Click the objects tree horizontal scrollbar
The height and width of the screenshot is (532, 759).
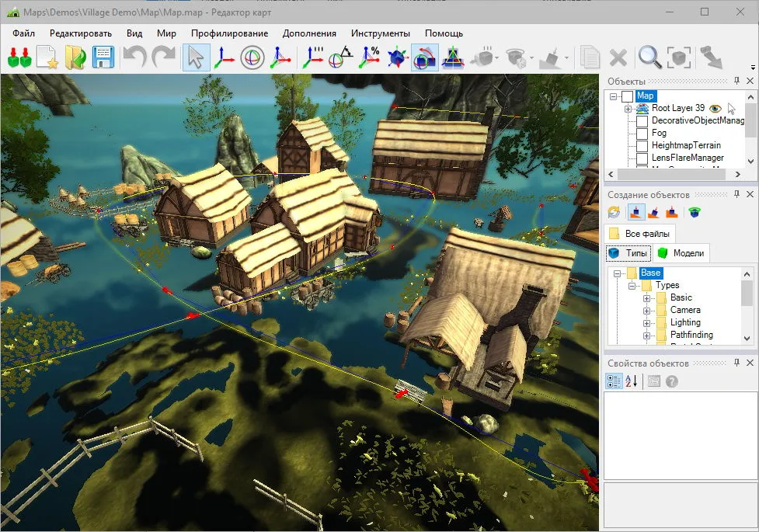(x=674, y=174)
